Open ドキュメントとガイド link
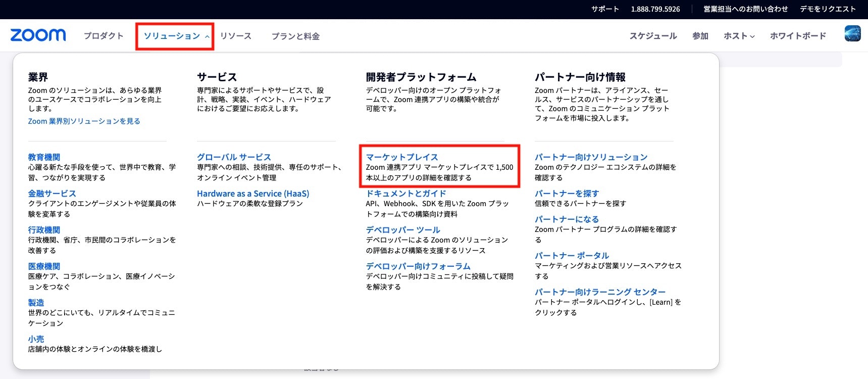 pyautogui.click(x=406, y=194)
